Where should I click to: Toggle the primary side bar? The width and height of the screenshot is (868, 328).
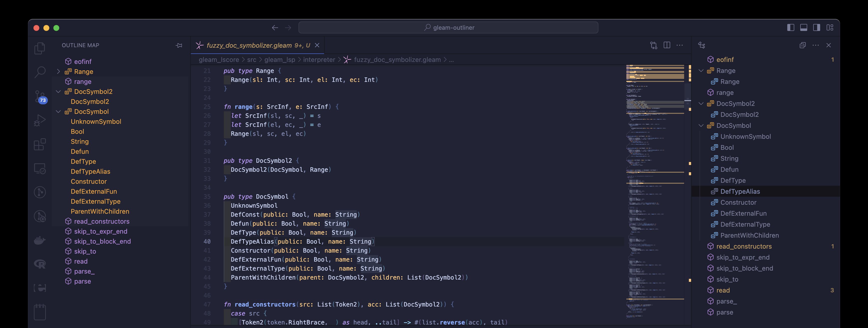click(791, 28)
